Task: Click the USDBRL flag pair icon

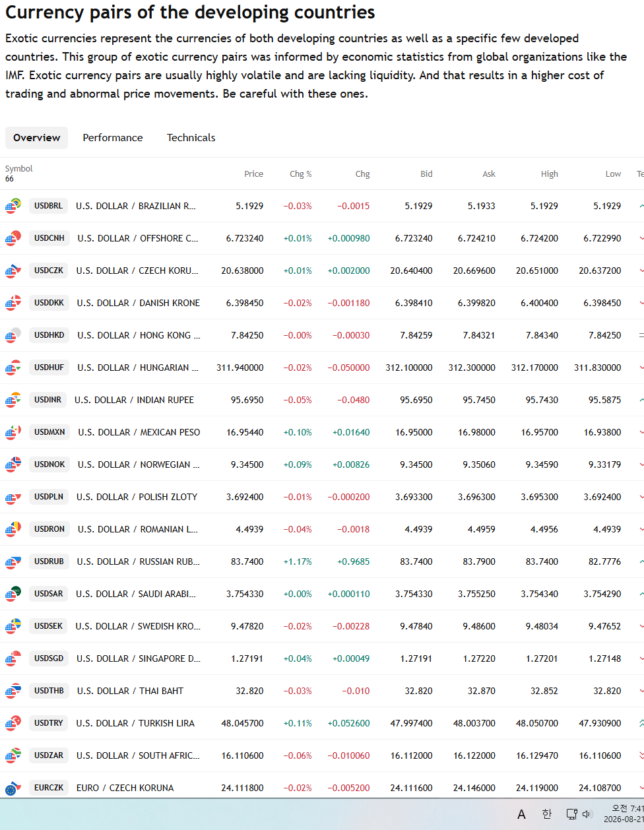Action: 13,206
